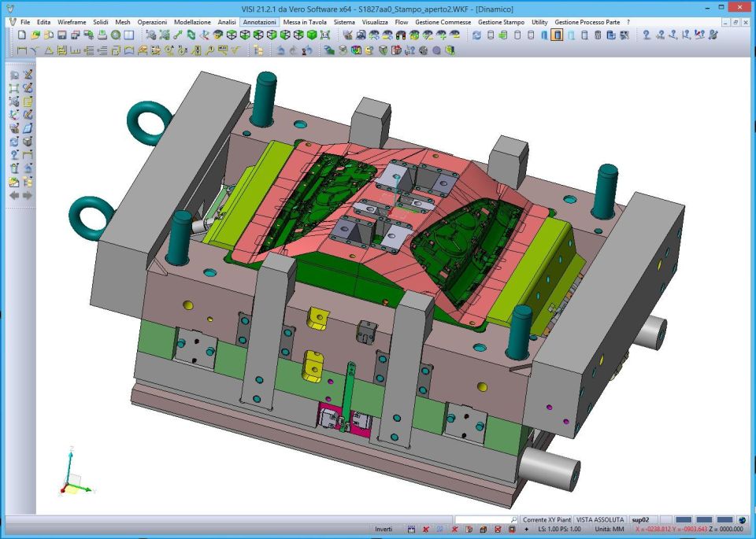Click the redo arrow icon
Screen dimensions: 756x539
pos(293,50)
